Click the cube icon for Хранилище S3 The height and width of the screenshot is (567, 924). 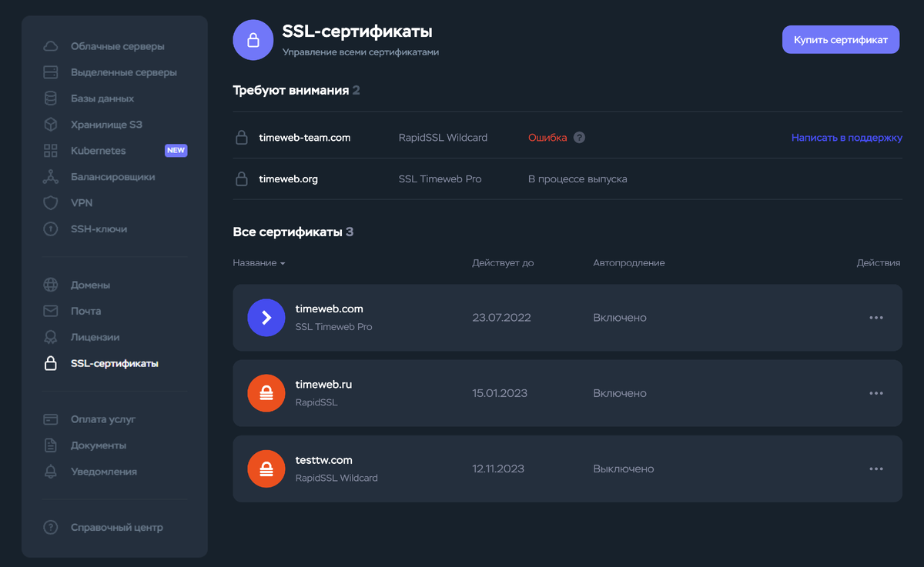tap(51, 125)
